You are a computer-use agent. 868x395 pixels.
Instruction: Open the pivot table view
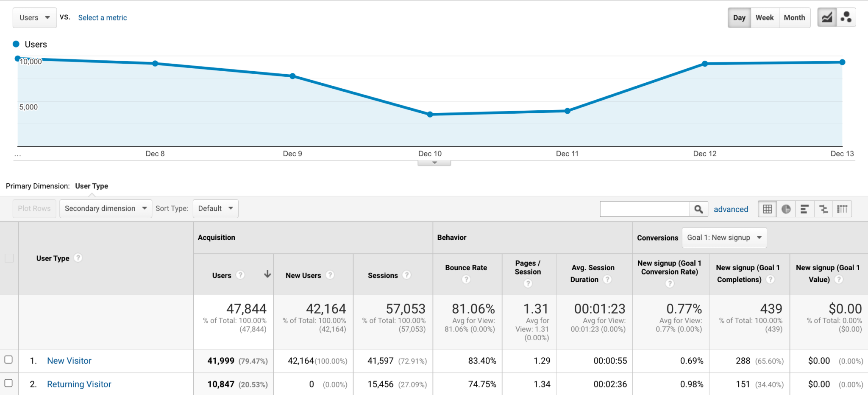coord(843,209)
